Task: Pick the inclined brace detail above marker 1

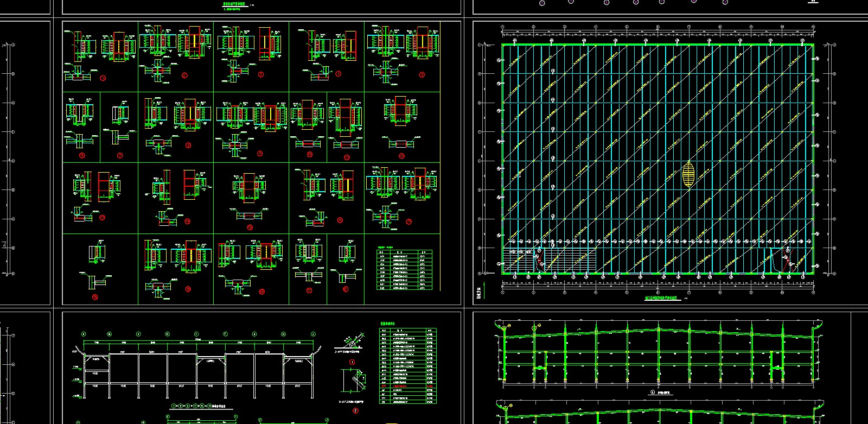Action: (x=350, y=342)
